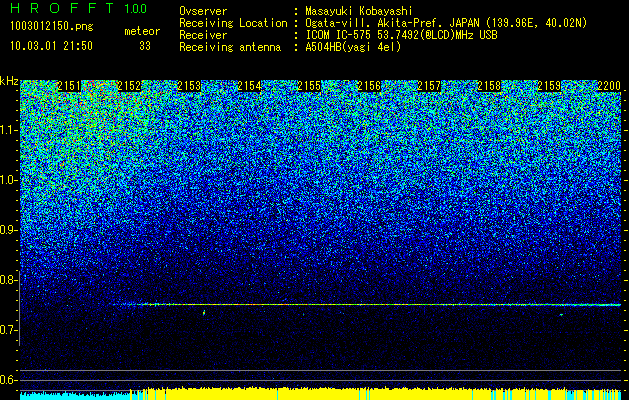Screen dimensions: 629x400
Task: Click the yellow signal level bar at bottom
Action: click(375, 394)
